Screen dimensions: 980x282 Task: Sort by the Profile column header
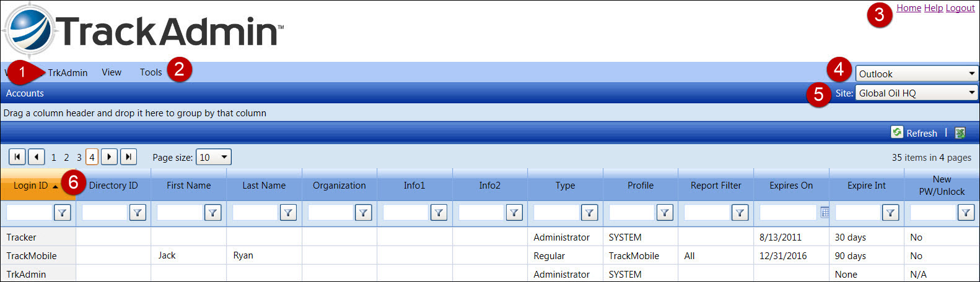click(x=641, y=185)
